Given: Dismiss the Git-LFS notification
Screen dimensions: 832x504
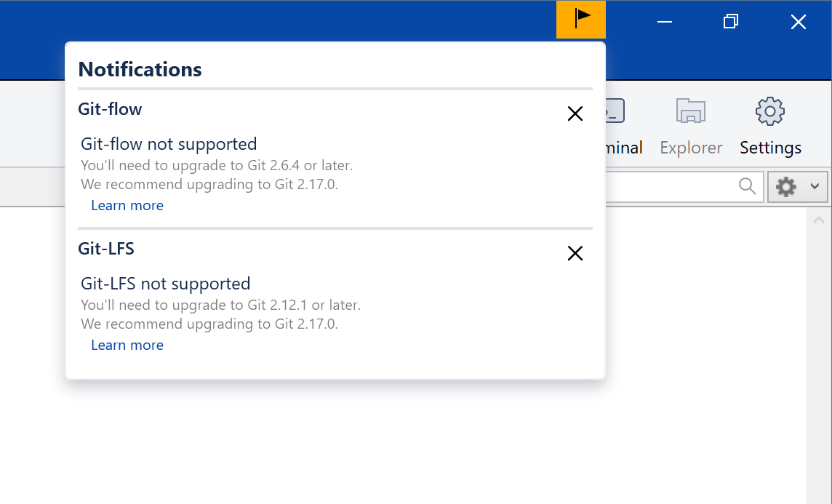Looking at the screenshot, I should pyautogui.click(x=575, y=253).
